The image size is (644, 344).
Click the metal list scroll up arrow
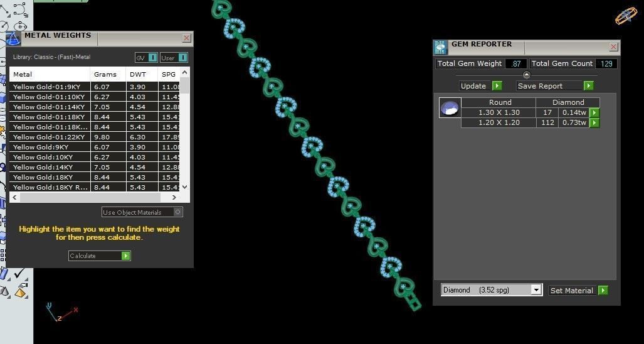[x=185, y=72]
